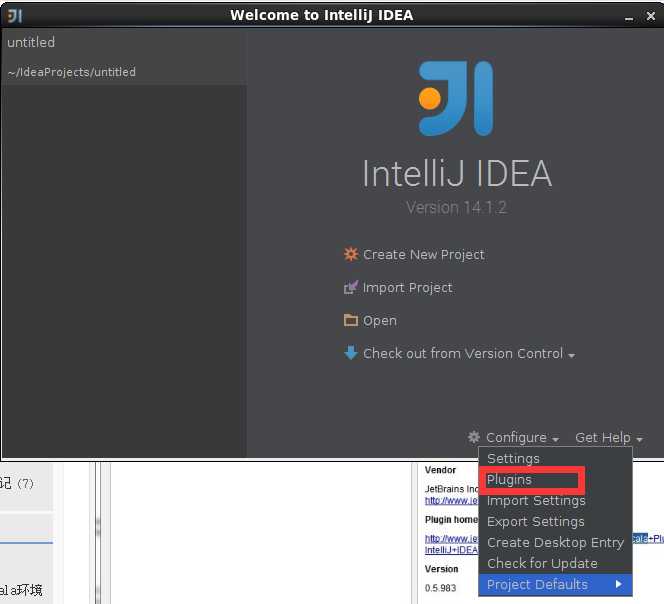Screen dimensions: 664x604
Task: Select Check for Update
Action: click(555, 563)
